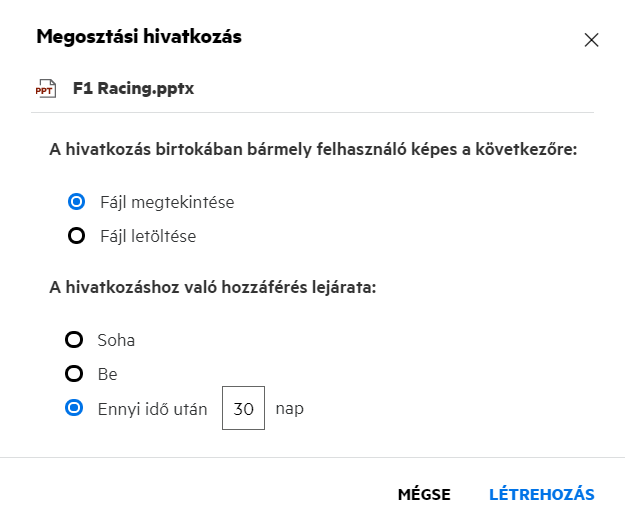
Task: Click the F1 Racing.pptx file name
Action: coord(133,89)
